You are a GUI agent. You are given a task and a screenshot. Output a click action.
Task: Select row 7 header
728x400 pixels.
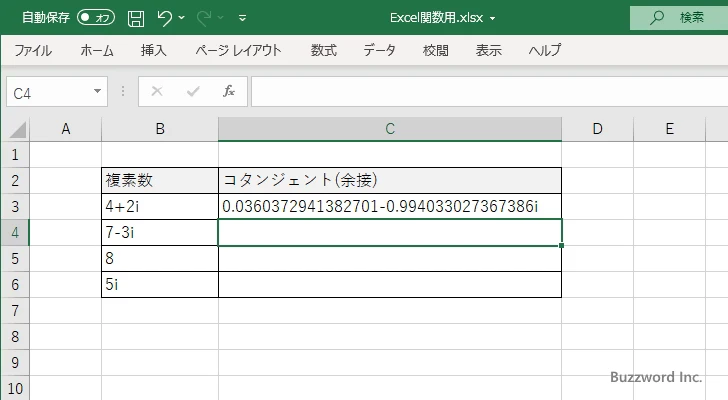coord(15,310)
